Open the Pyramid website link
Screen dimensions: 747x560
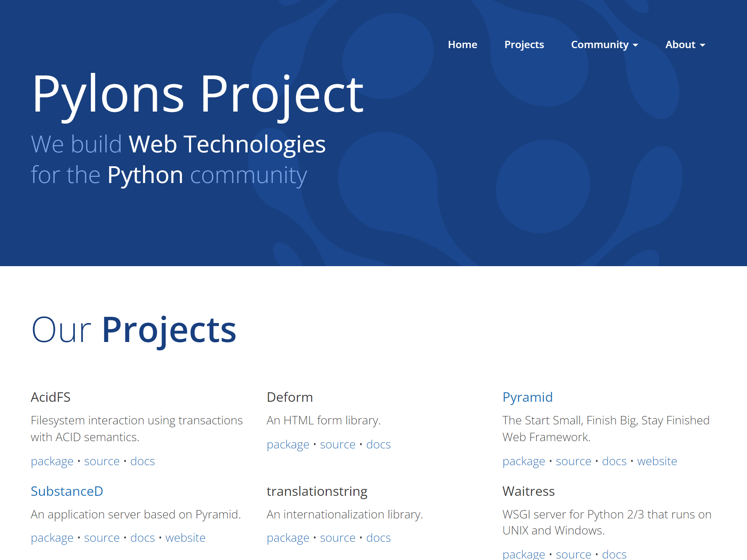657,461
